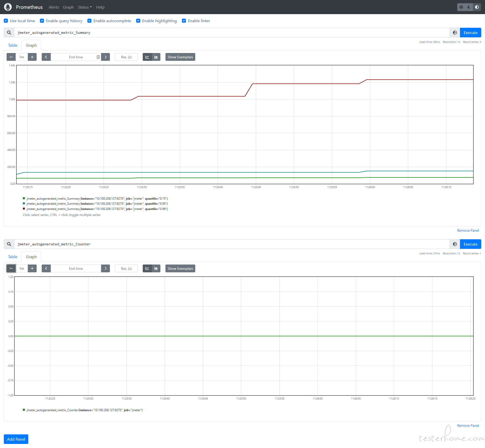
Task: Remove the Summary panel
Action: 468,230
